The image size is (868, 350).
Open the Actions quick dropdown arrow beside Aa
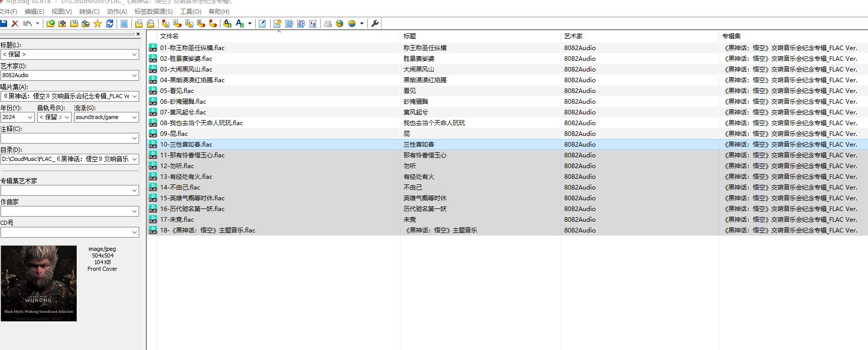pyautogui.click(x=250, y=24)
